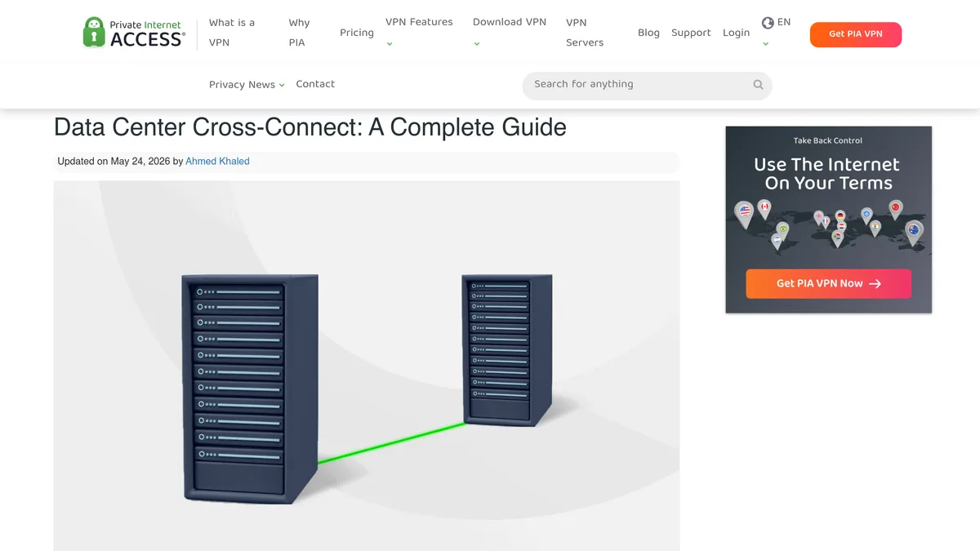Click the article title Data Center Cross-Connect
Image resolution: width=980 pixels, height=551 pixels.
(x=310, y=127)
